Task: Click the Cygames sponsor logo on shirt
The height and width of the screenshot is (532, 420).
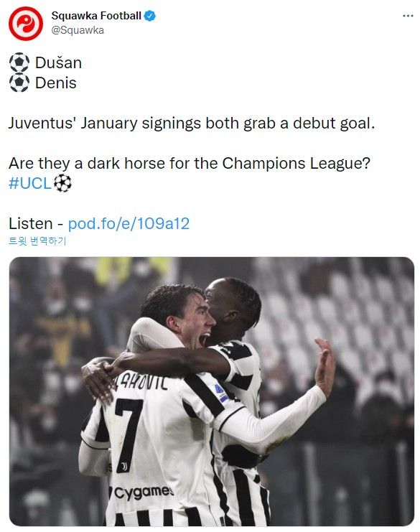Action: click(x=142, y=493)
